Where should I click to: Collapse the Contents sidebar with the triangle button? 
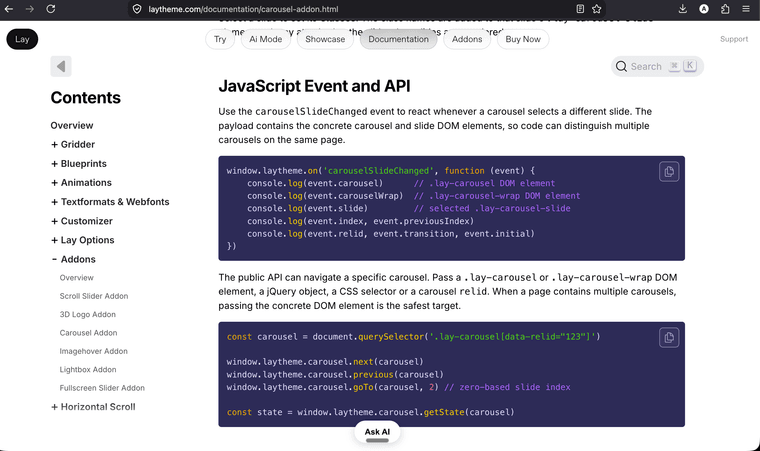point(61,66)
